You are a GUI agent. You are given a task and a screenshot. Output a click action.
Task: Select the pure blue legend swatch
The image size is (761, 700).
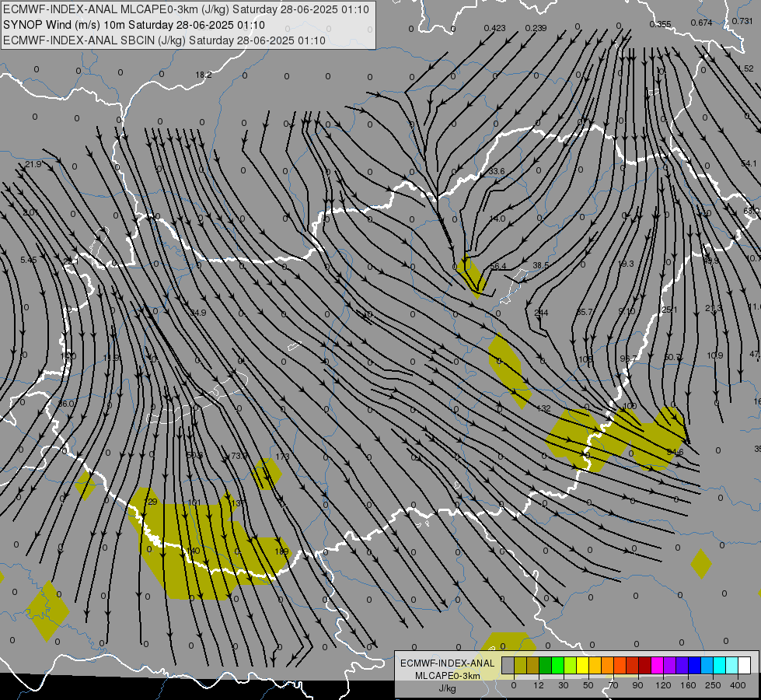tap(694, 666)
